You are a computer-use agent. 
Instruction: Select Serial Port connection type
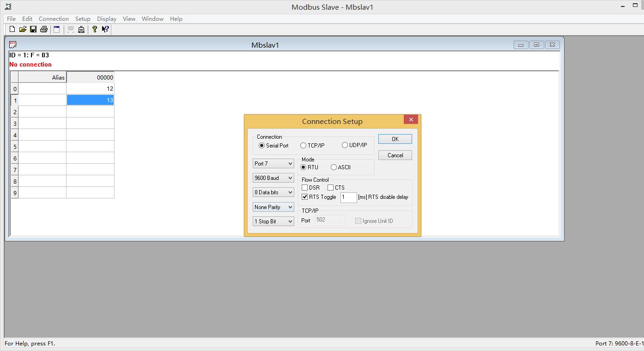click(274, 145)
